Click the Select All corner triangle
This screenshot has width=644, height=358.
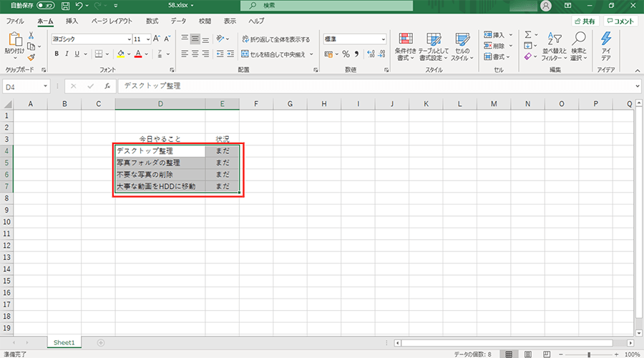tap(7, 105)
